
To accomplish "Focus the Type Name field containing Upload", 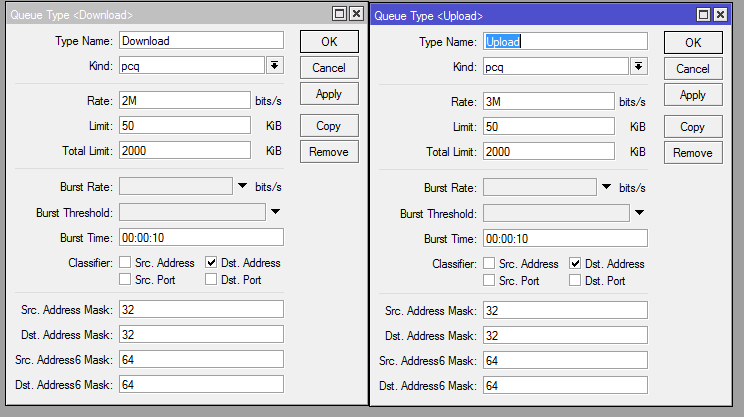I will (x=565, y=42).
